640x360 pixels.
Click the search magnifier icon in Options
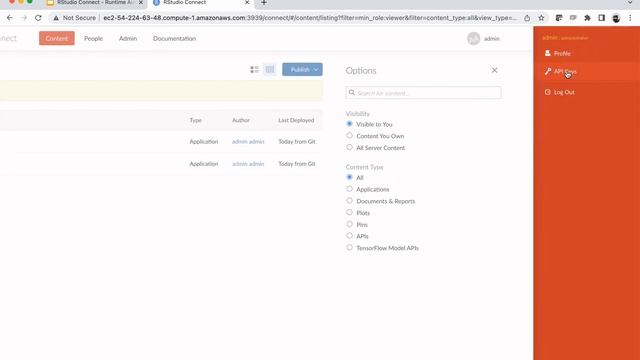pos(352,93)
